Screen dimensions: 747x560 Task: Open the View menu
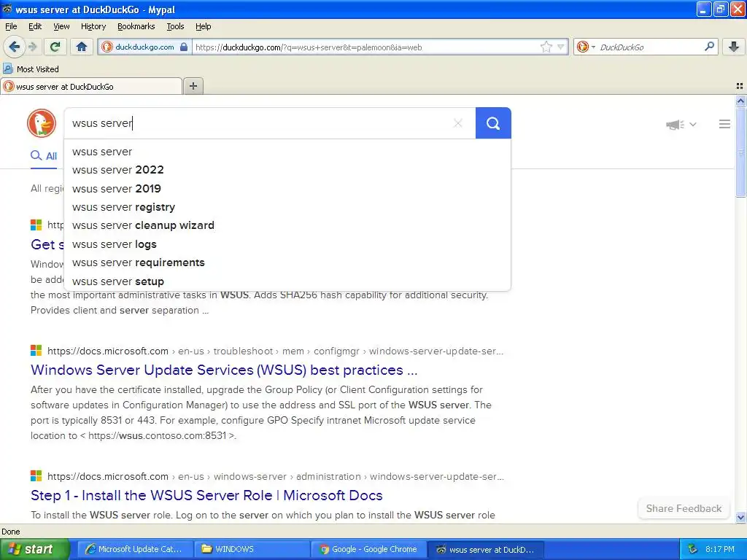click(61, 26)
